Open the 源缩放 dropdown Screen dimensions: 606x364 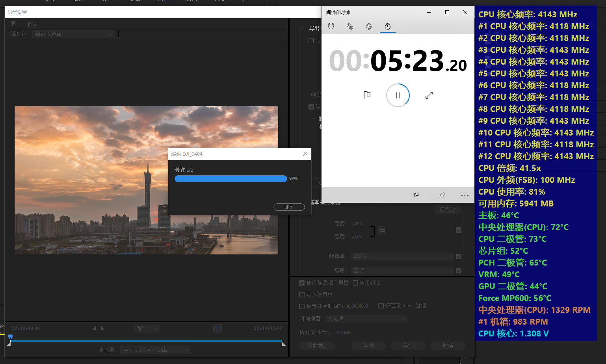tap(73, 34)
